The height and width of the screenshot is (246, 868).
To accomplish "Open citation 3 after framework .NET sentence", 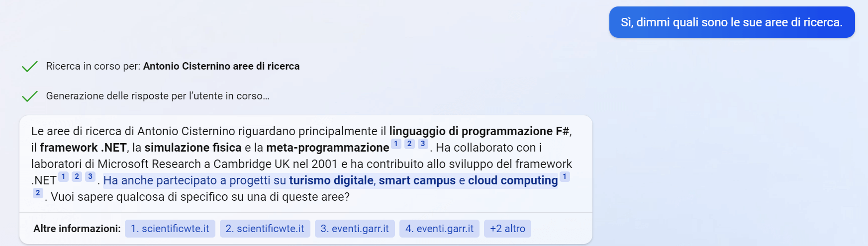I will [x=90, y=176].
